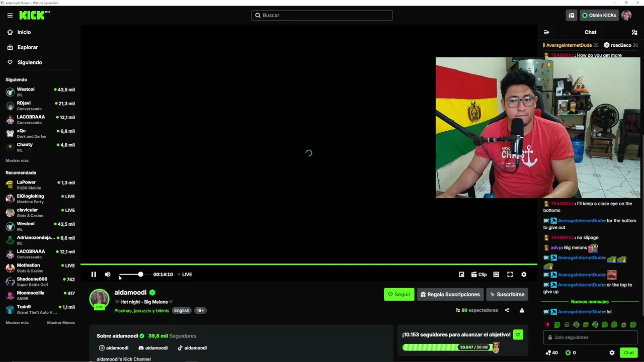Focus the Buscar search field
This screenshot has width=644, height=362.
(322, 15)
